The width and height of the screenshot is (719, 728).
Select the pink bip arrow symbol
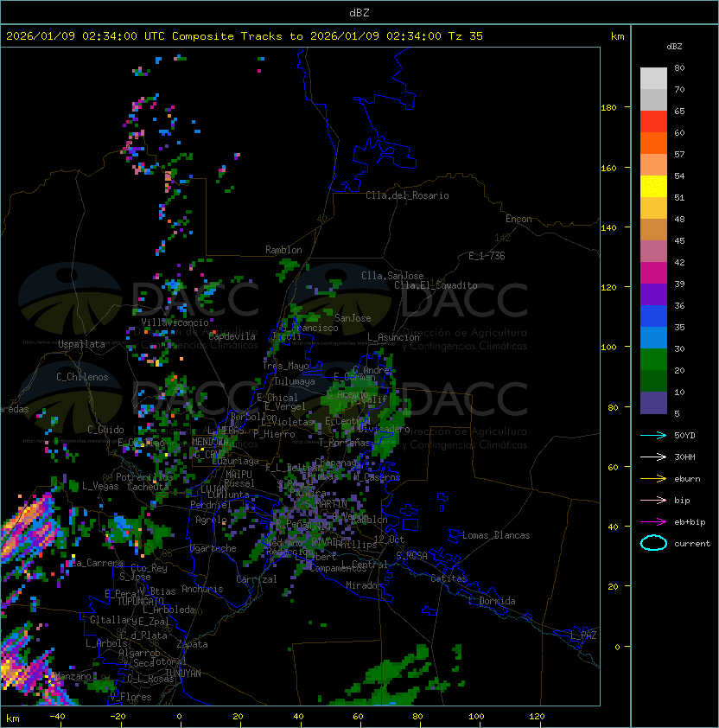coord(653,500)
